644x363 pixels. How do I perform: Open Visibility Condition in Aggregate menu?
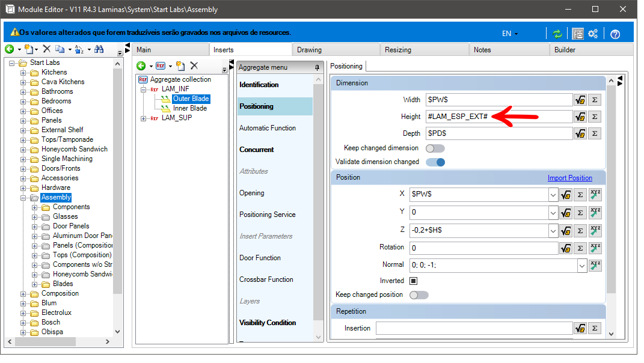[268, 323]
